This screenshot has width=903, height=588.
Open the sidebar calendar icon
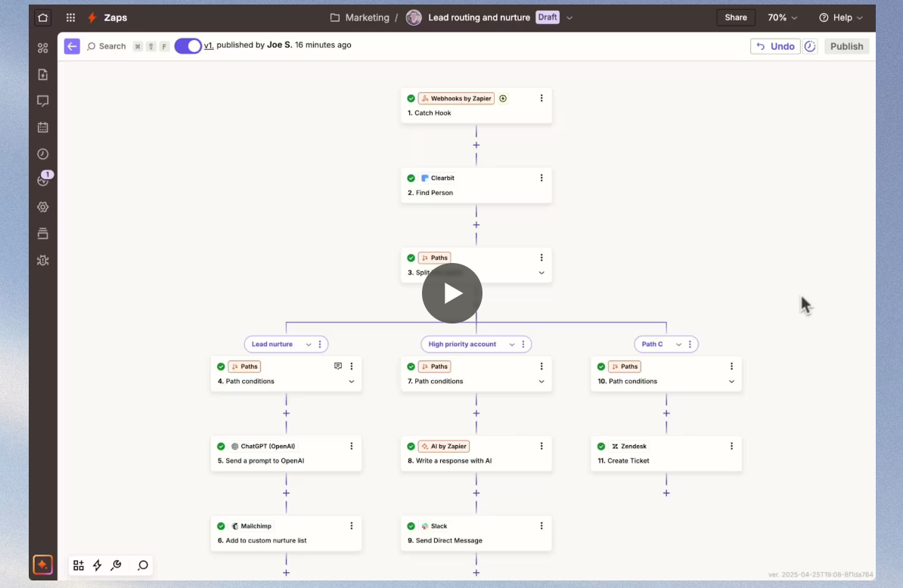(x=42, y=127)
